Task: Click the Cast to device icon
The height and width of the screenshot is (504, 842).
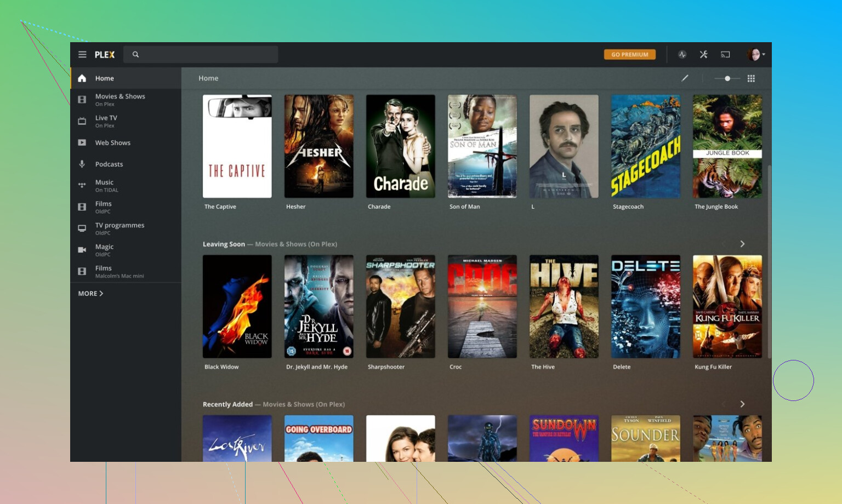Action: coord(725,55)
